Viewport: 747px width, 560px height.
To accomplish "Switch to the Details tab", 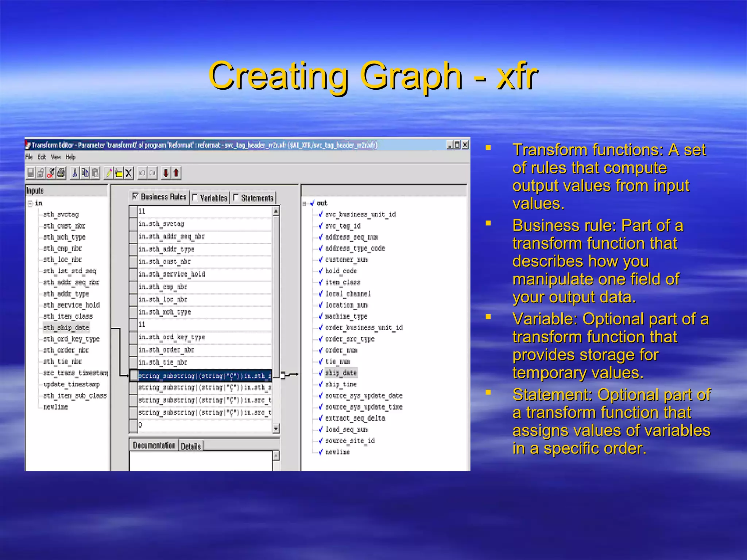I will 191,446.
